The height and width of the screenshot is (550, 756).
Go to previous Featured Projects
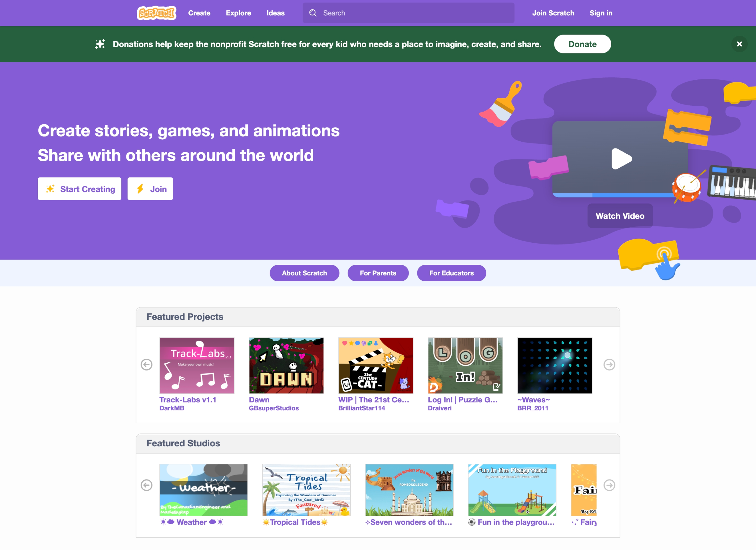pos(146,365)
